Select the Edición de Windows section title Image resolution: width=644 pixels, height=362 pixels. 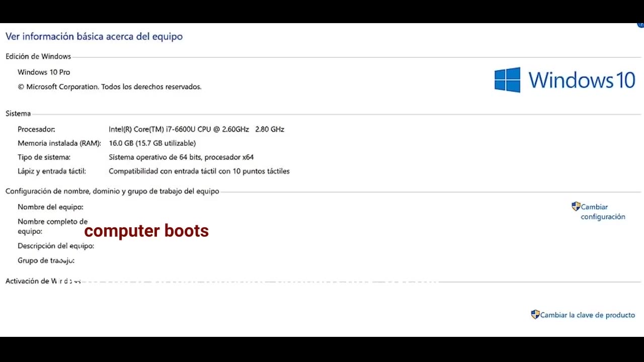38,56
